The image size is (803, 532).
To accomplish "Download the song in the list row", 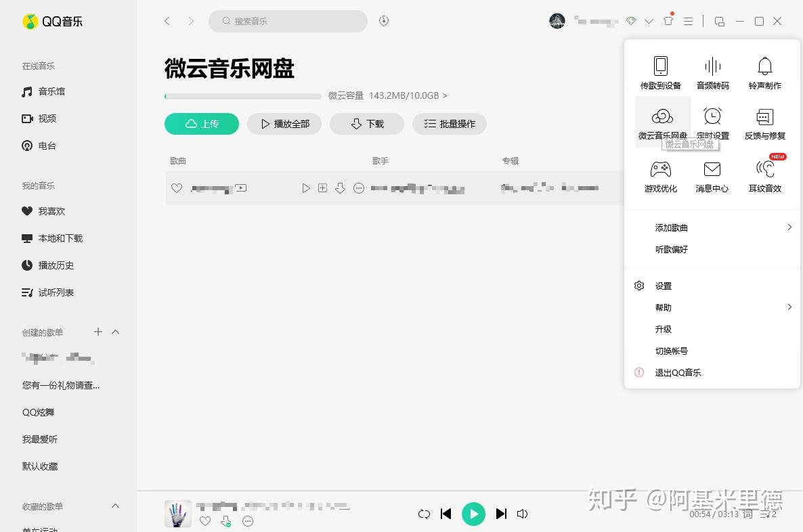I will pyautogui.click(x=340, y=188).
